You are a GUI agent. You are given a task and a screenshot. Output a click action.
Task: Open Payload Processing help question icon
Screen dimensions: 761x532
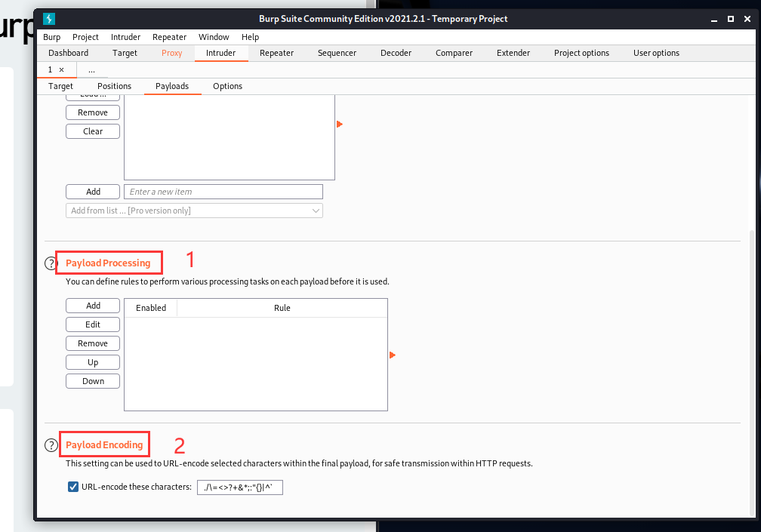[51, 263]
